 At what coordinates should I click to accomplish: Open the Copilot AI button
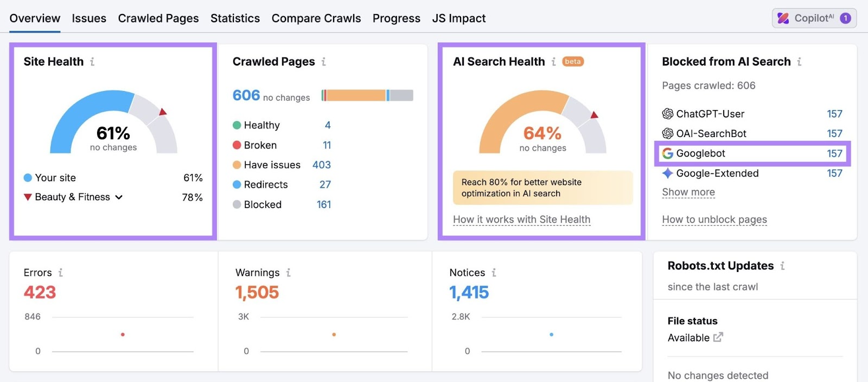814,18
